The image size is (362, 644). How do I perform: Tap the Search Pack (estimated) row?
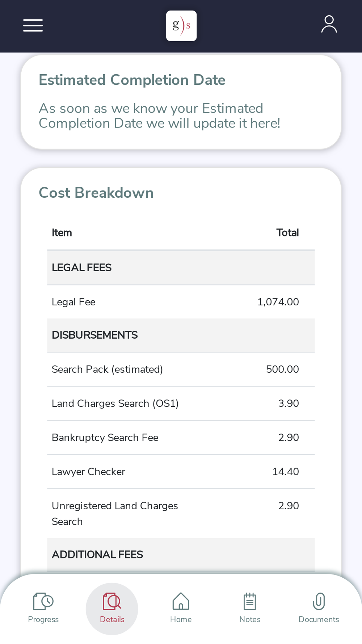point(181,369)
